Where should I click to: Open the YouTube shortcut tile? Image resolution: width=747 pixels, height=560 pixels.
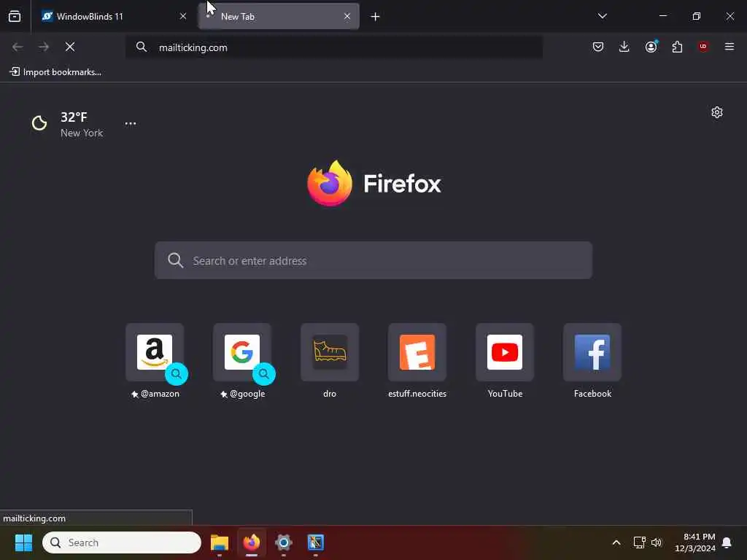505,362
